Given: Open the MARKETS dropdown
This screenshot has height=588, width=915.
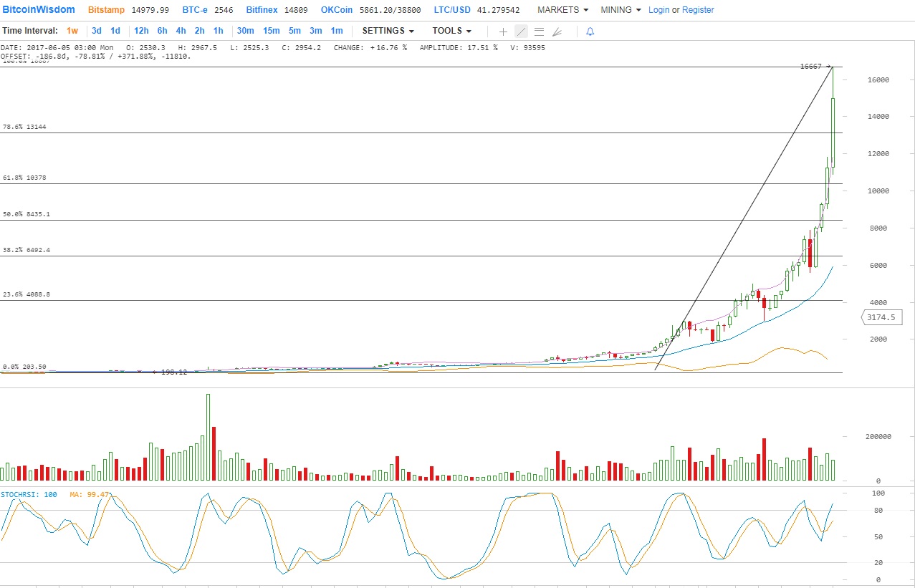Looking at the screenshot, I should click(562, 10).
